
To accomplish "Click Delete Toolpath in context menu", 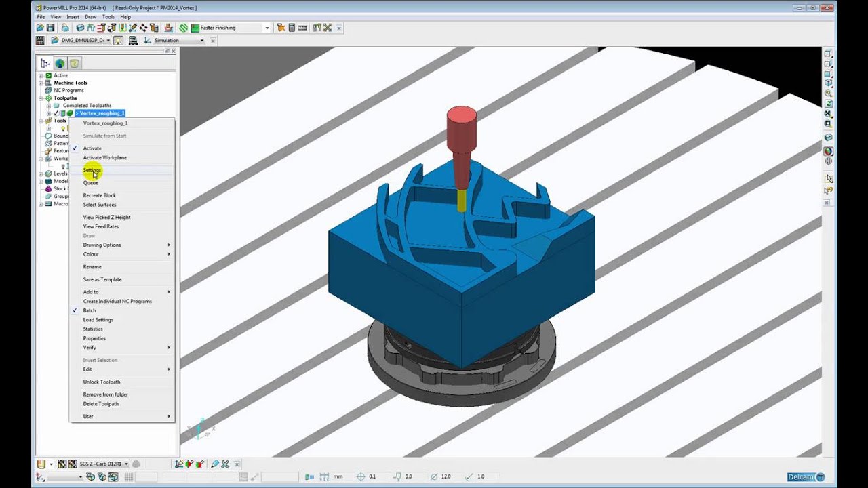I will [101, 404].
